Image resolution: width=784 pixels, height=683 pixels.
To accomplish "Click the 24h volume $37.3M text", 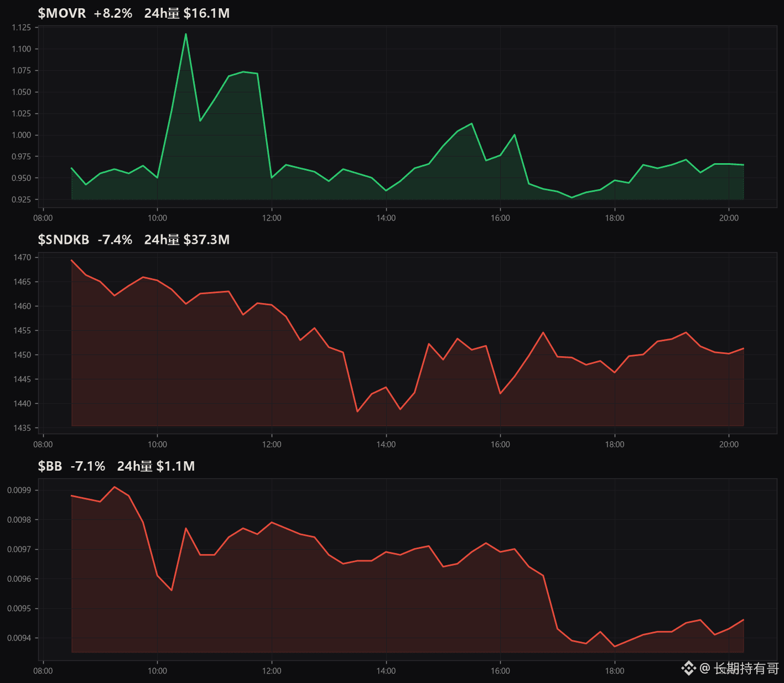I will pyautogui.click(x=187, y=239).
